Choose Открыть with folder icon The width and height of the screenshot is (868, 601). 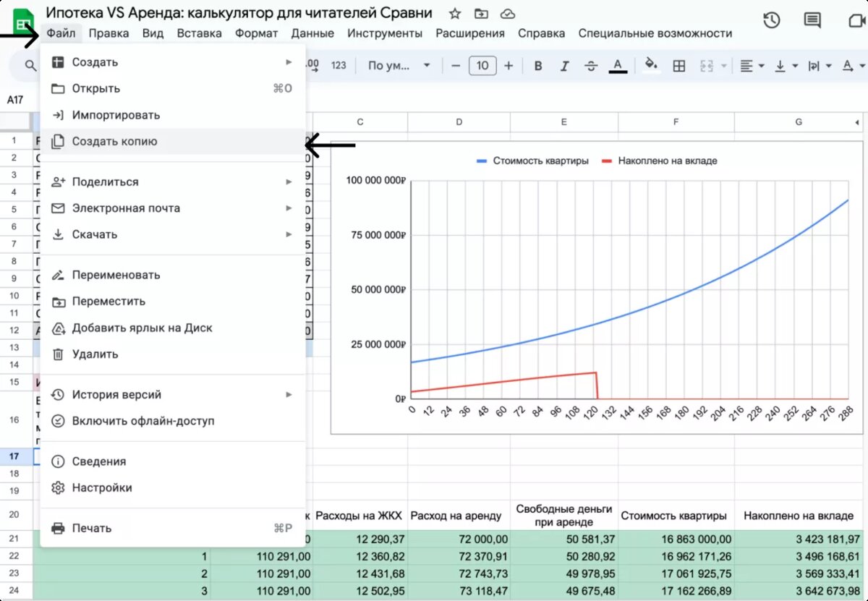point(173,88)
